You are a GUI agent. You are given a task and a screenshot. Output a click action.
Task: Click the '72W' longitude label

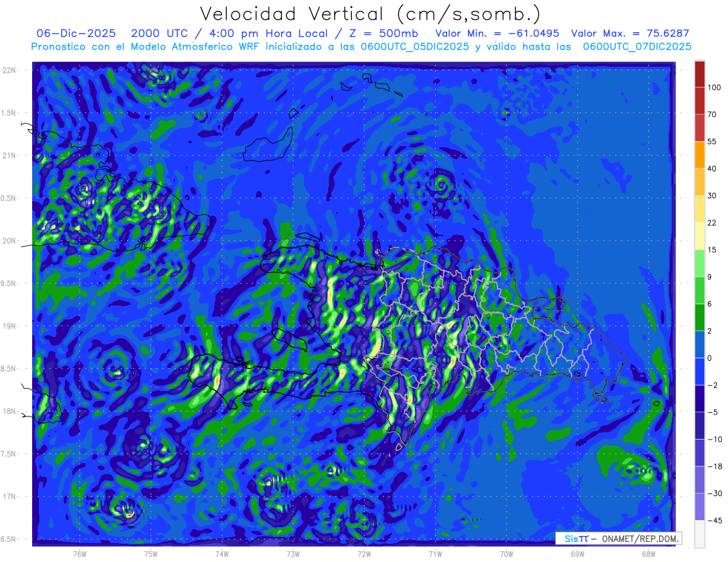point(364,554)
